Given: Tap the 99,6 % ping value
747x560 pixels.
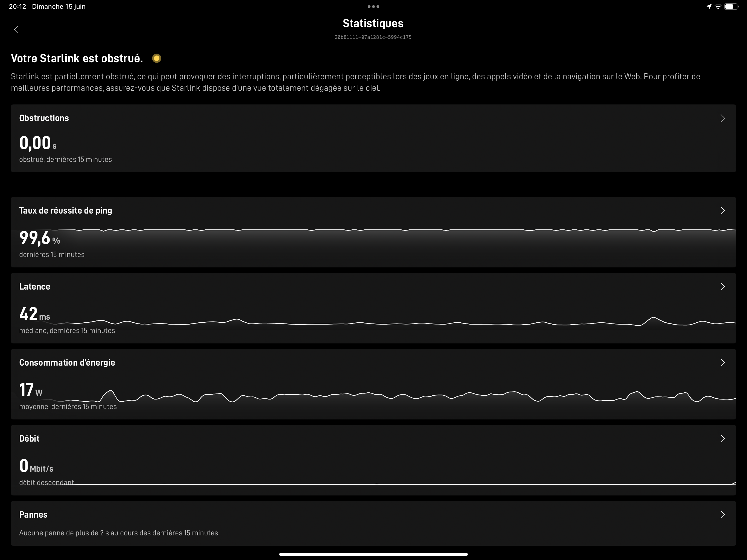Looking at the screenshot, I should (40, 238).
